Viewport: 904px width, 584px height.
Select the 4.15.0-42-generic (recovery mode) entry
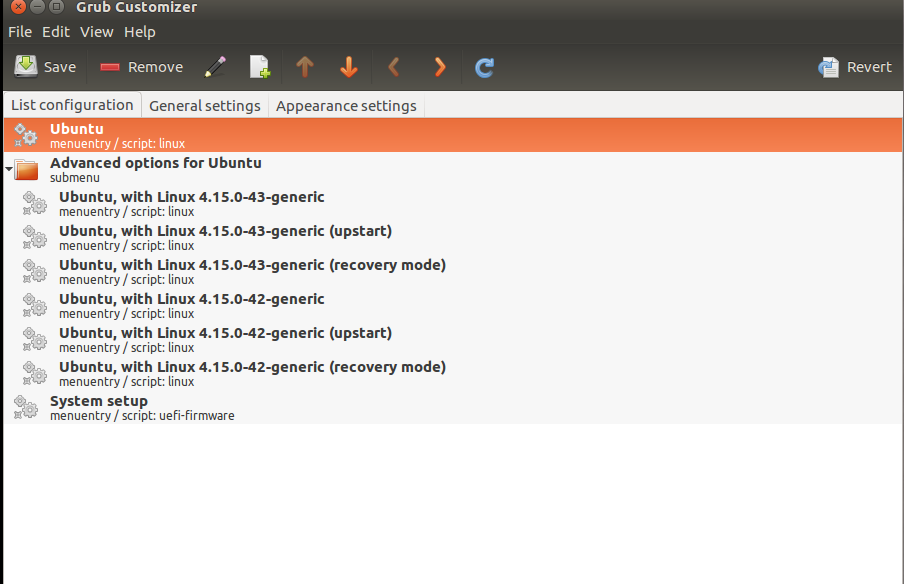coord(453,374)
